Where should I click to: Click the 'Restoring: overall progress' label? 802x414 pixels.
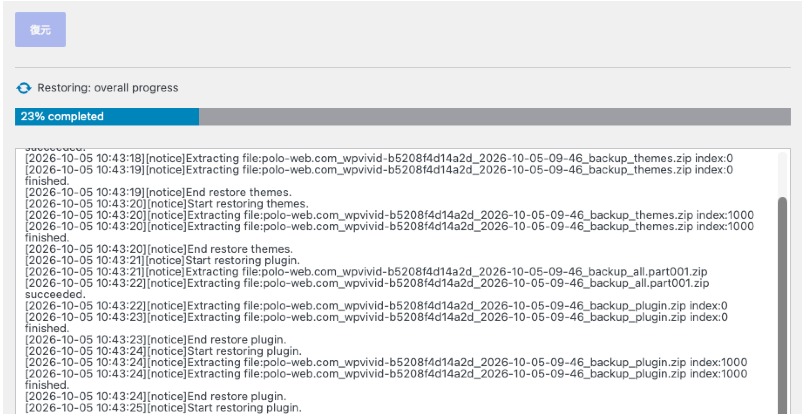coord(108,88)
